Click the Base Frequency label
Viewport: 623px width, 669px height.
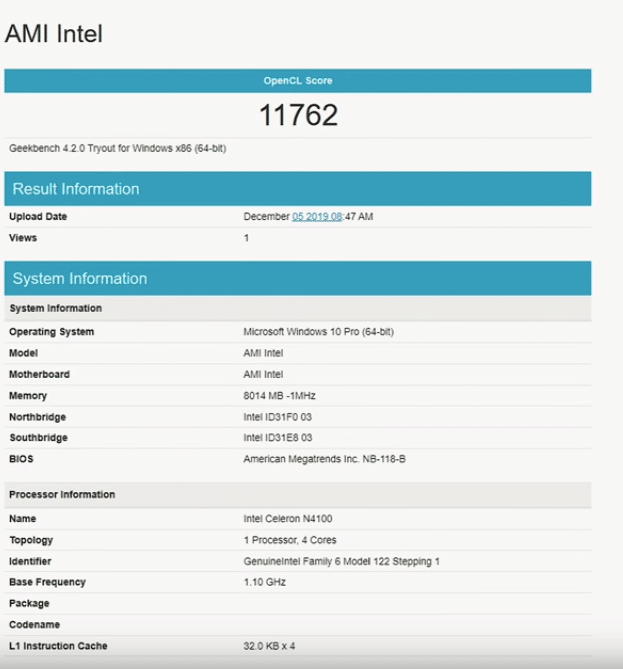pos(47,582)
